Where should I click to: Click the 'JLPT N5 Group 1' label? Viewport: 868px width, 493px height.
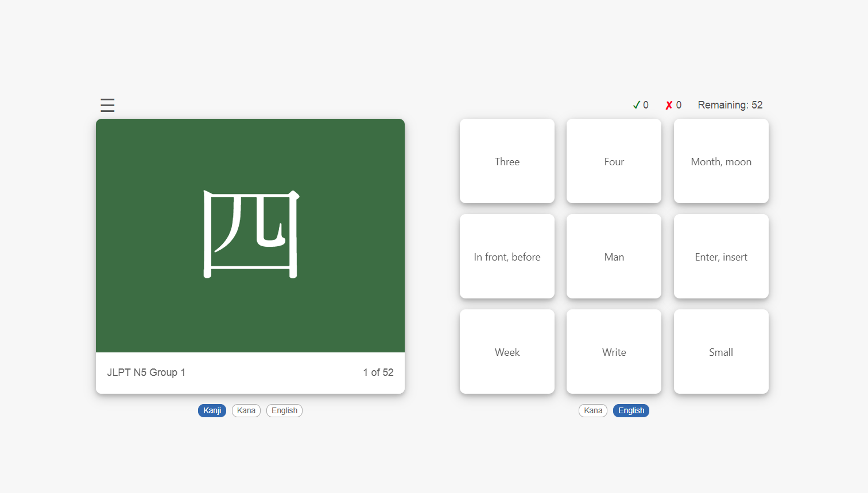146,372
